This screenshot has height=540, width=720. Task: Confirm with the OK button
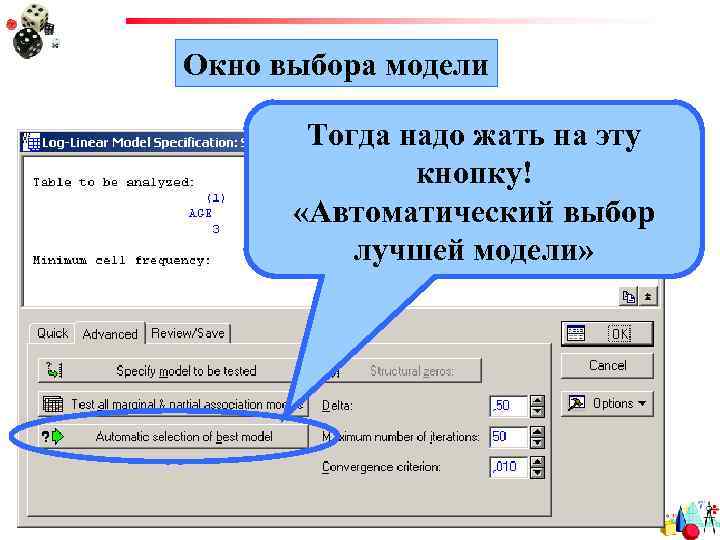[607, 333]
